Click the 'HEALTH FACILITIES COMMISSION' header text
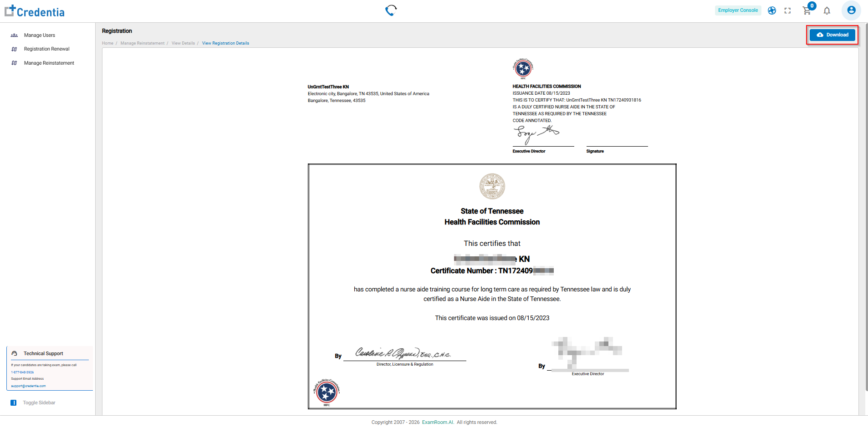Image resolution: width=868 pixels, height=428 pixels. [x=546, y=86]
